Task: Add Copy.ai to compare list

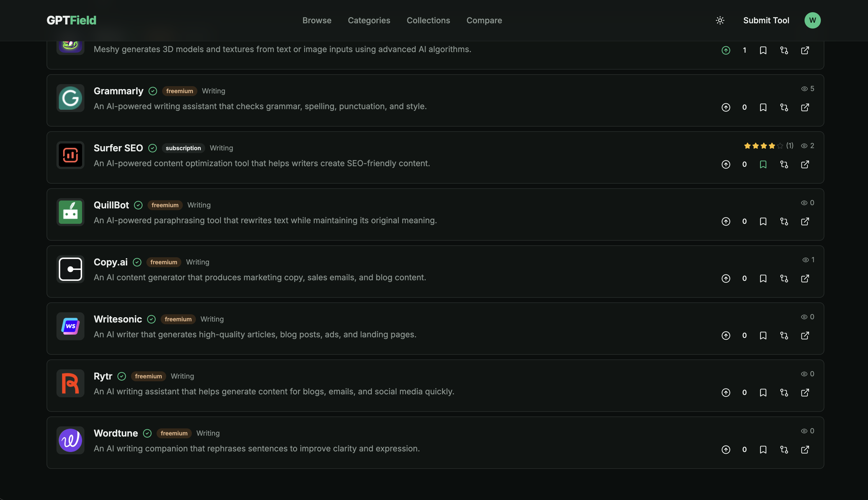Action: (784, 279)
